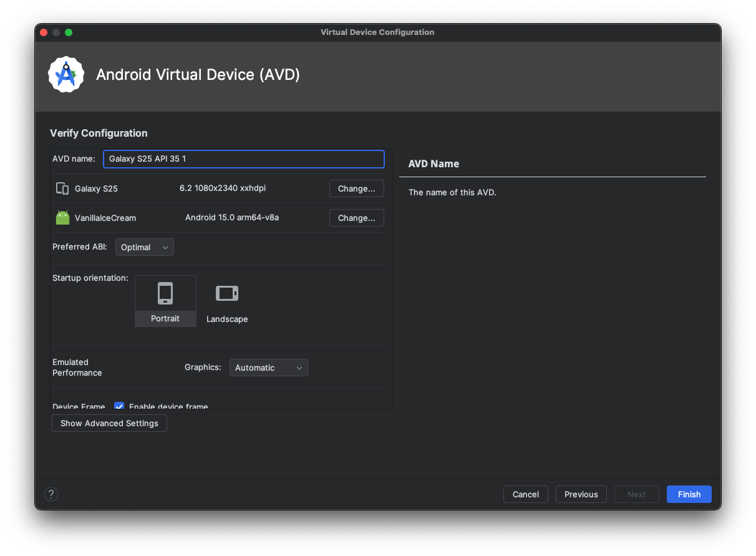Open the Graphics Automatic dropdown
Image resolution: width=756 pixels, height=556 pixels.
[269, 368]
